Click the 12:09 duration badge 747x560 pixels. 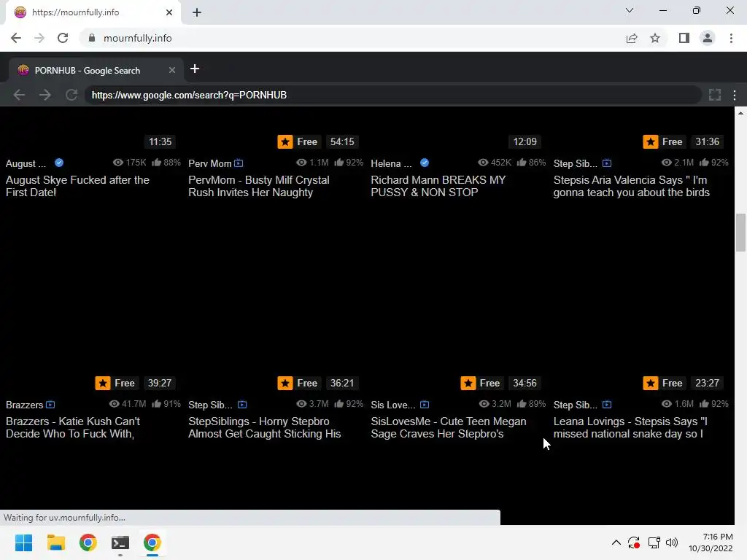[x=525, y=142]
